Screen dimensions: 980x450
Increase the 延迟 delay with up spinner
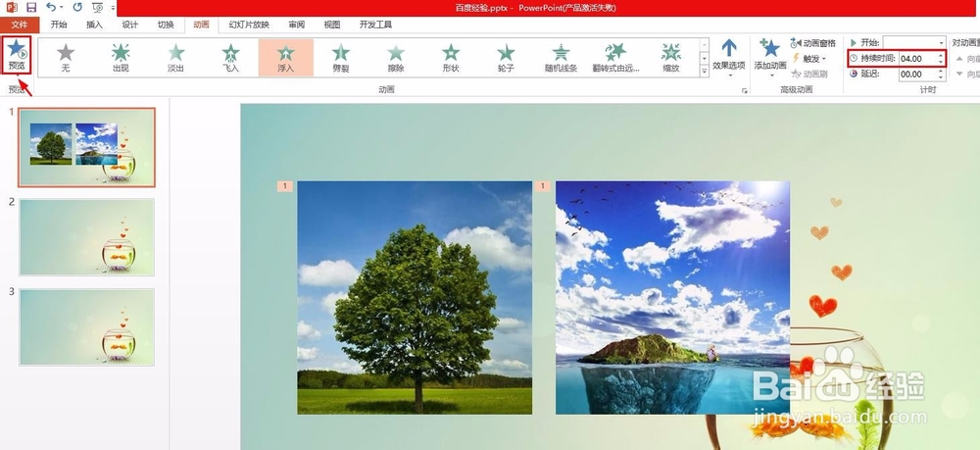[x=941, y=72]
